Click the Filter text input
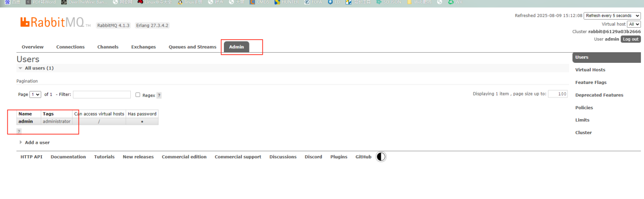The image size is (644, 199). pos(102,94)
